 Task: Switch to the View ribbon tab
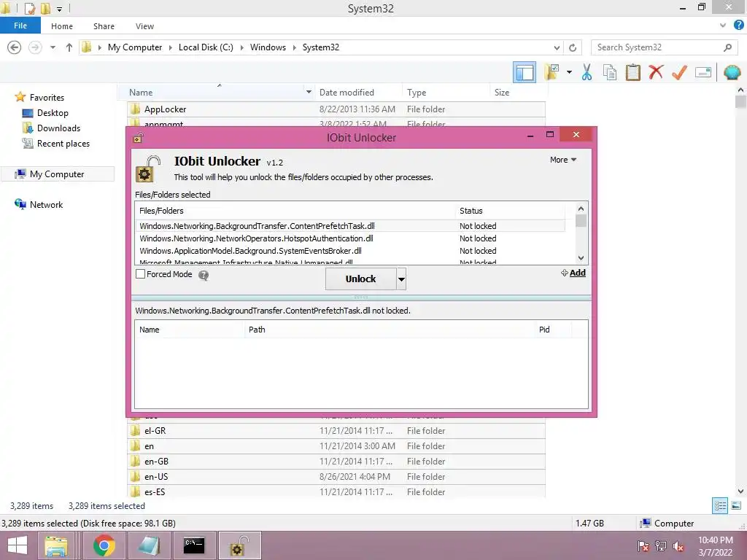(x=144, y=26)
